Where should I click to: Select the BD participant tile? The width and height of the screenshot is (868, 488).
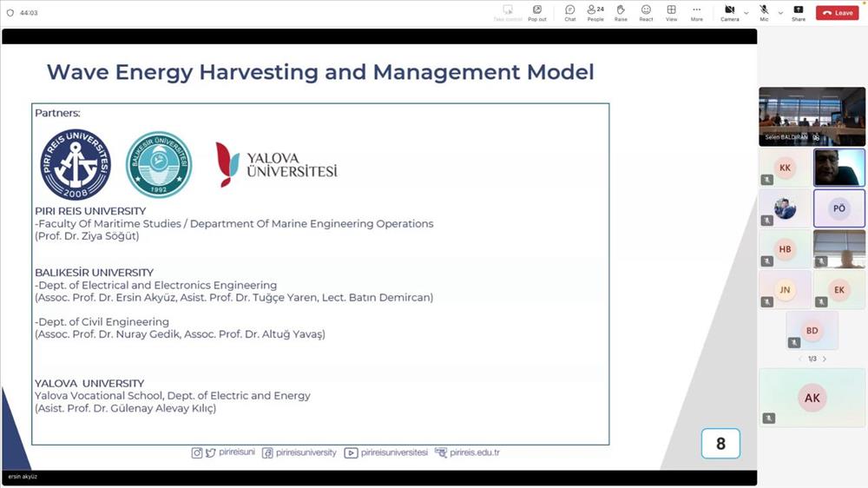point(812,331)
